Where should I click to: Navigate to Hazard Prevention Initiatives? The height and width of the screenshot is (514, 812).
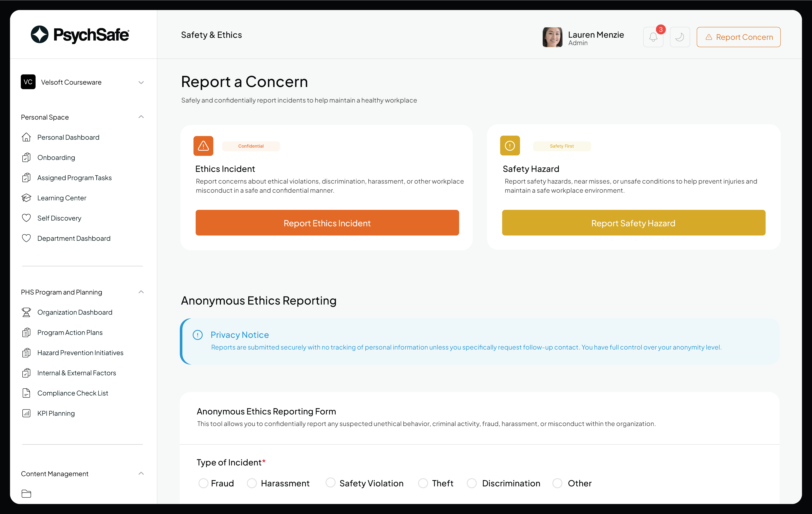click(80, 352)
